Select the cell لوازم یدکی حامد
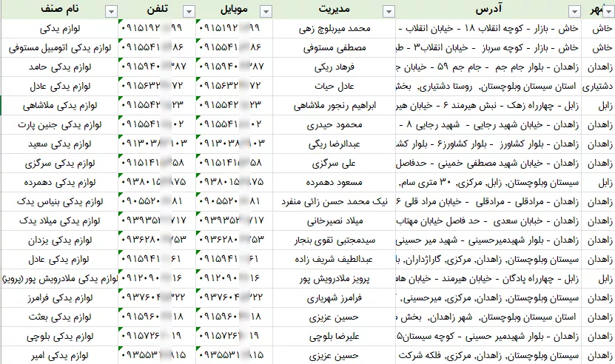This screenshot has height=364, width=615. pyautogui.click(x=60, y=67)
